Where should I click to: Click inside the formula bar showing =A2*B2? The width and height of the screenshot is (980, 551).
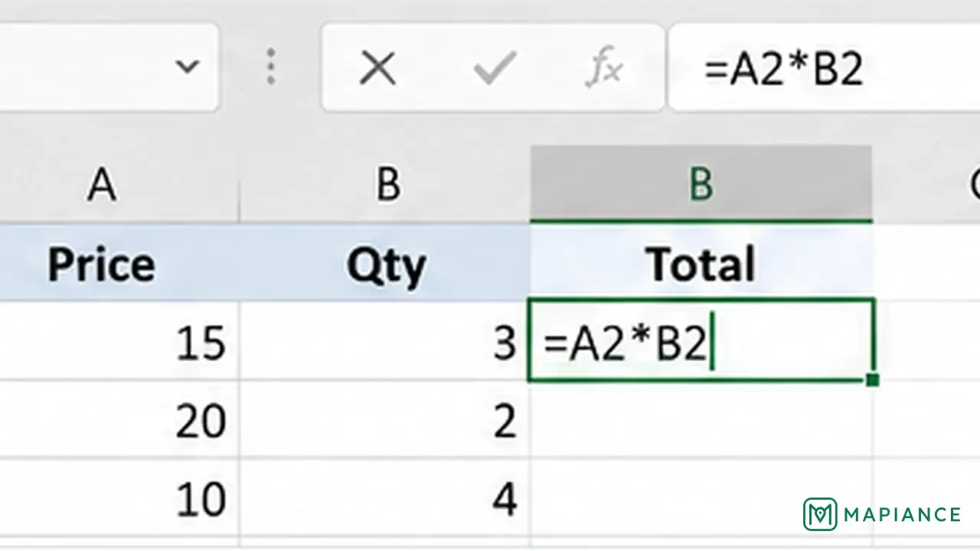pos(824,68)
